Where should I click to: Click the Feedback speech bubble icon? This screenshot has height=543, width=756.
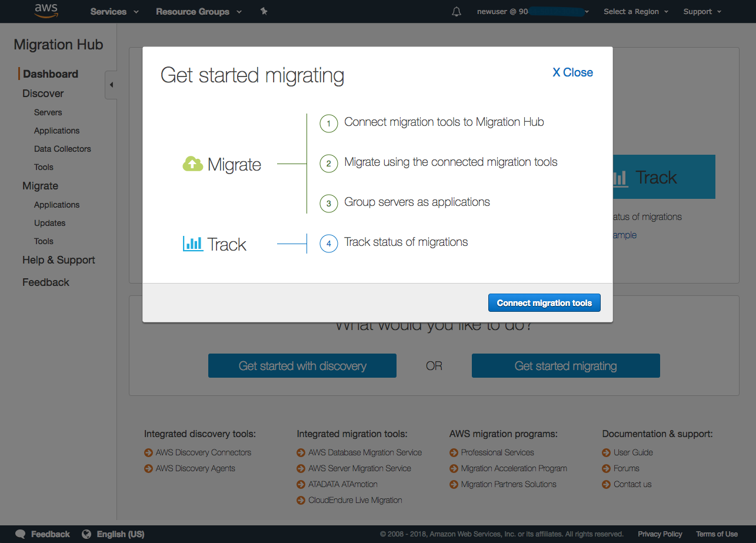pyautogui.click(x=21, y=534)
